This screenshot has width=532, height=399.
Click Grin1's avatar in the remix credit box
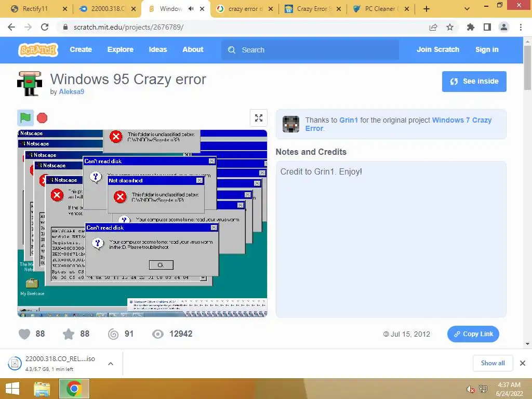coord(291,124)
